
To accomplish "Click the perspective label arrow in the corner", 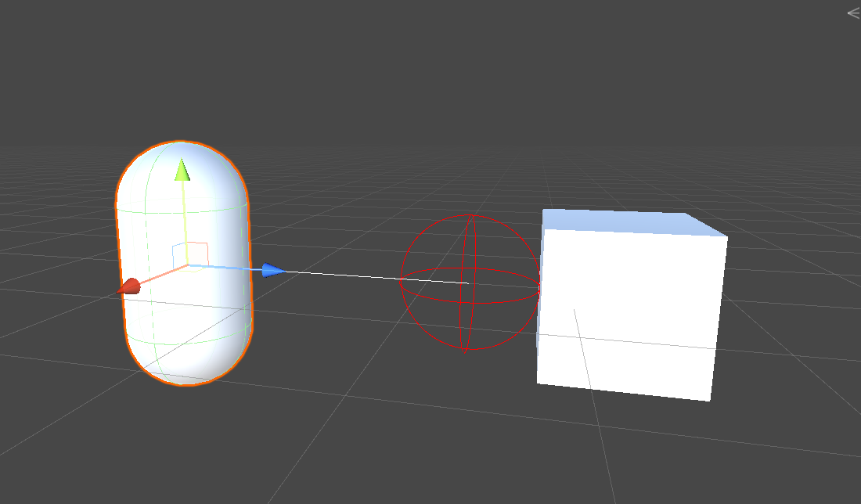I will point(854,13).
